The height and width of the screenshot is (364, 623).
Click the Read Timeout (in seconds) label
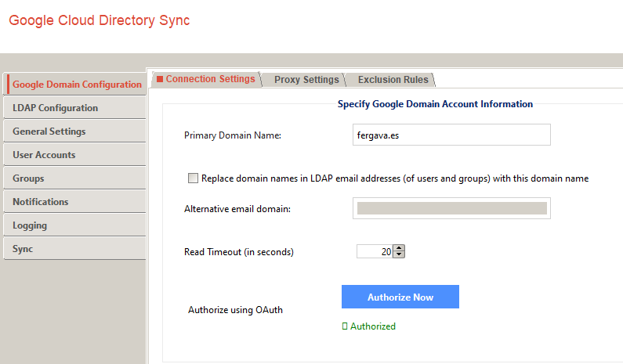click(239, 252)
